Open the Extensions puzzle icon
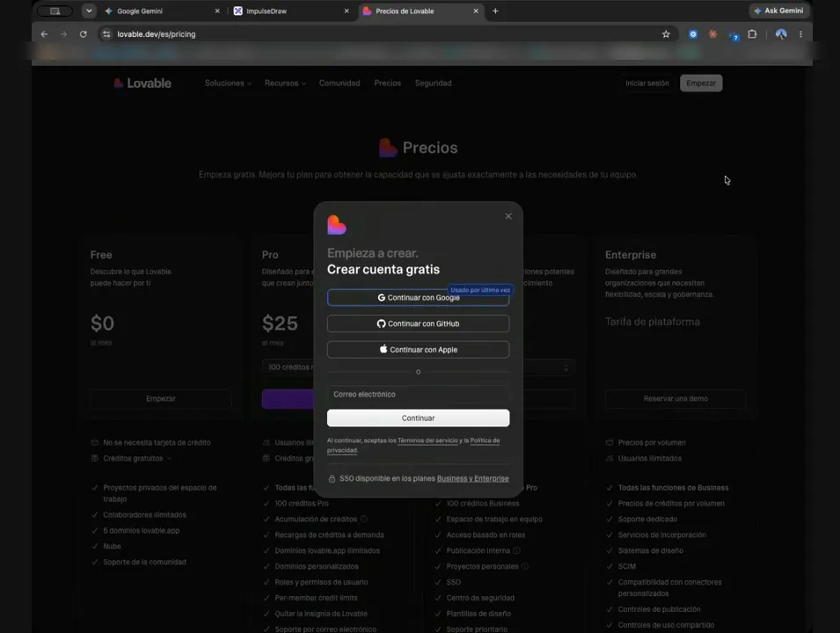 pos(752,34)
